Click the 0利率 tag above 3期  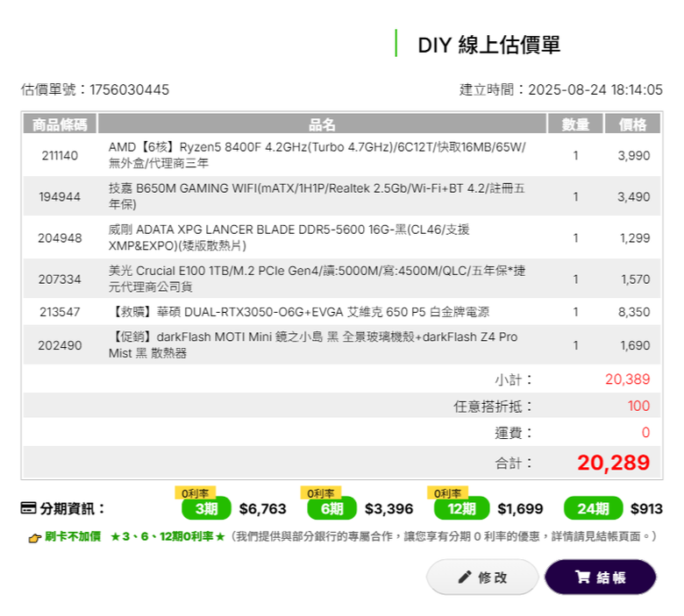point(195,493)
